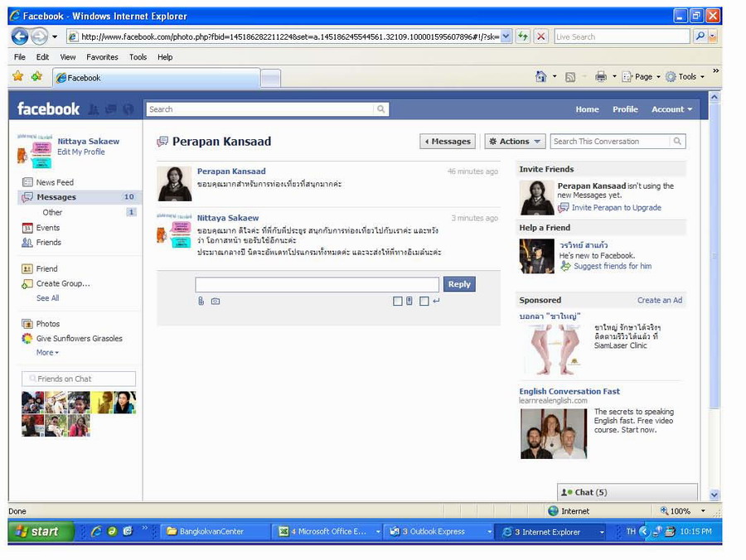Click the Messages back button

(448, 141)
